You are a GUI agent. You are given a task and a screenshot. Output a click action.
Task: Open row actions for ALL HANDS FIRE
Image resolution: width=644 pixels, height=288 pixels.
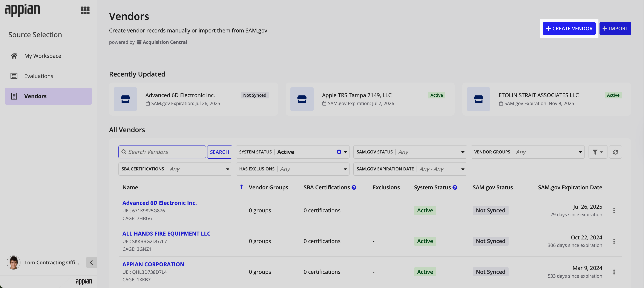click(x=614, y=241)
